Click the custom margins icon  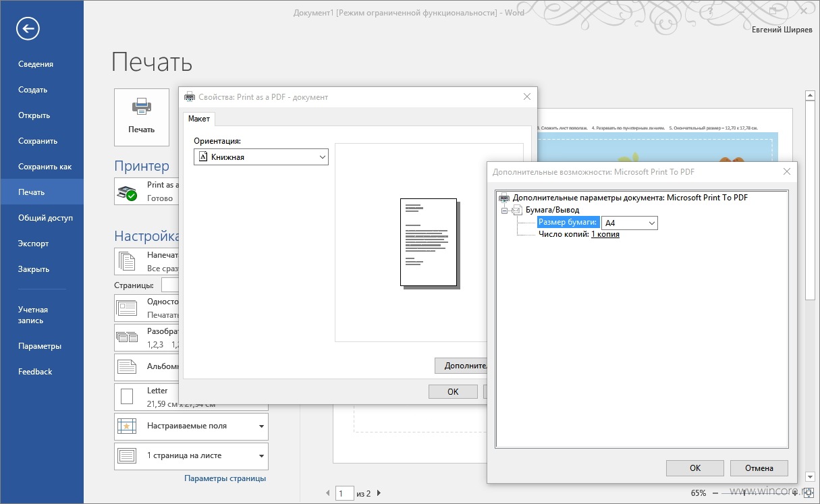(x=127, y=426)
